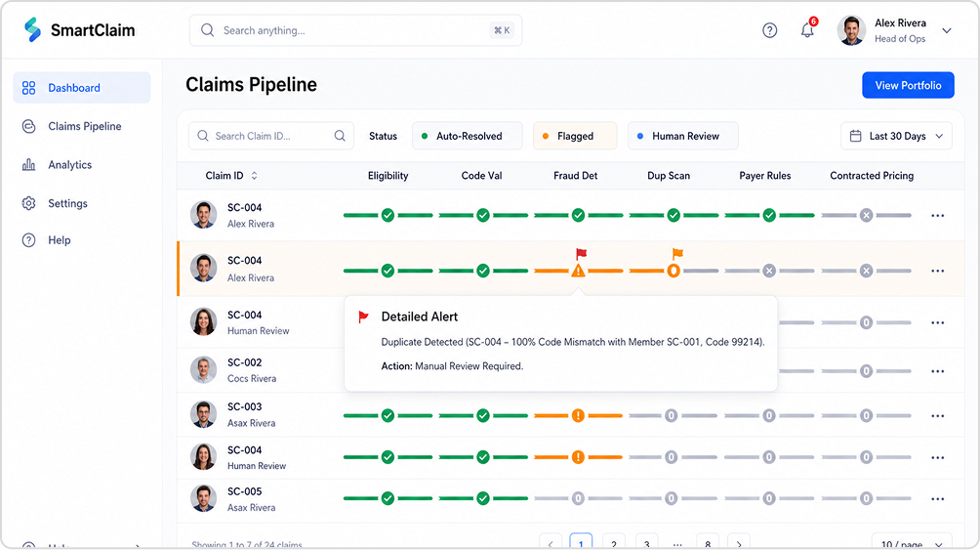
Task: Open the three-dots menu for SC-003 row
Action: pyautogui.click(x=937, y=416)
